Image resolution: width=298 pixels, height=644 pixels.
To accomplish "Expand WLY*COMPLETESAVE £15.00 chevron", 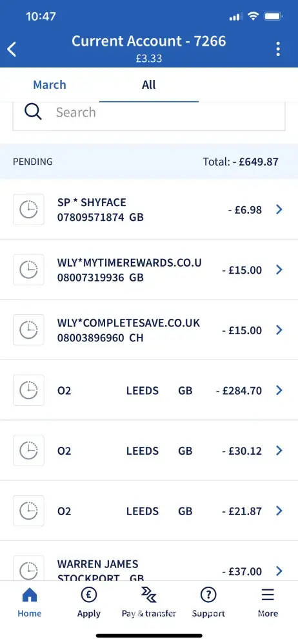I will tap(279, 330).
